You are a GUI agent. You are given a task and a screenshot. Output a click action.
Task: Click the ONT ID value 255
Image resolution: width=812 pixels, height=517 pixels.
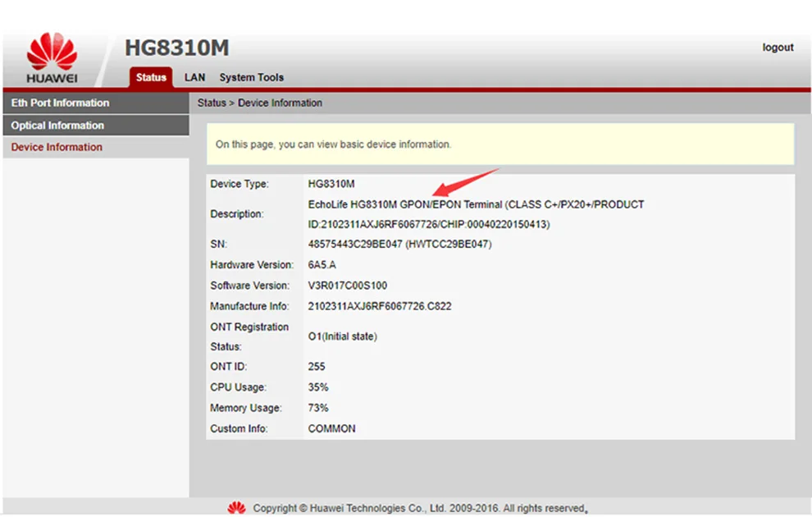317,366
